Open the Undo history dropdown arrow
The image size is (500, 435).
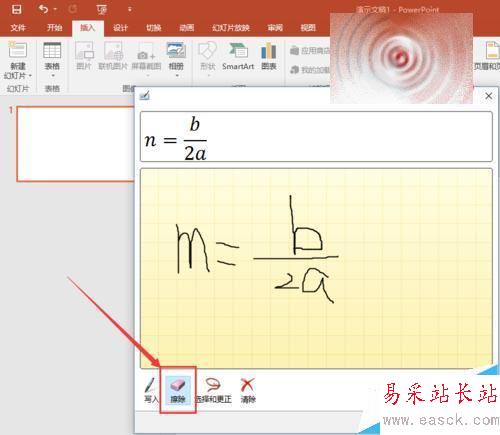click(55, 9)
